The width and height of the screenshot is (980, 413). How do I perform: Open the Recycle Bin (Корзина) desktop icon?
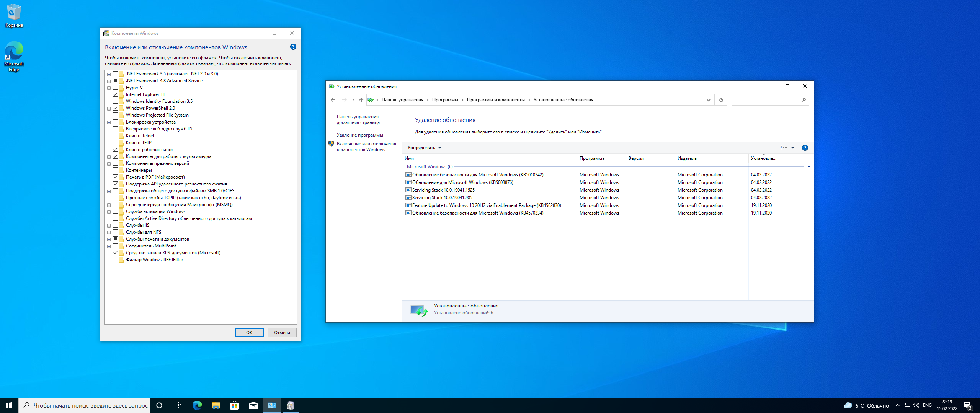(x=14, y=15)
